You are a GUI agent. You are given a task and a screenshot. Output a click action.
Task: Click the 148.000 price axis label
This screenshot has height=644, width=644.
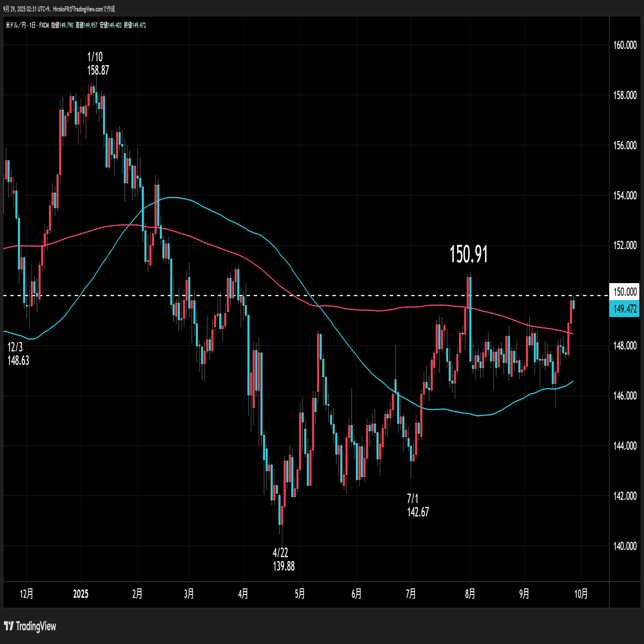click(625, 345)
